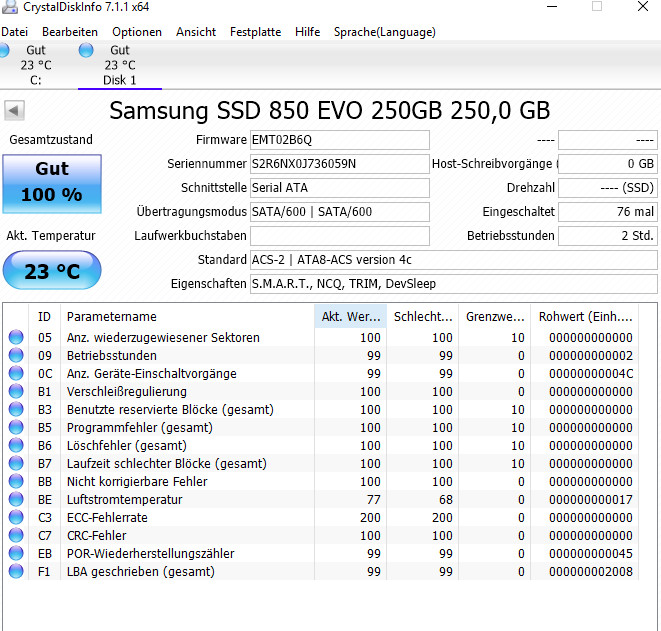The width and height of the screenshot is (661, 631).
Task: Click status orb of row BB Nicht korrigierbare Fehler
Action: 16,481
